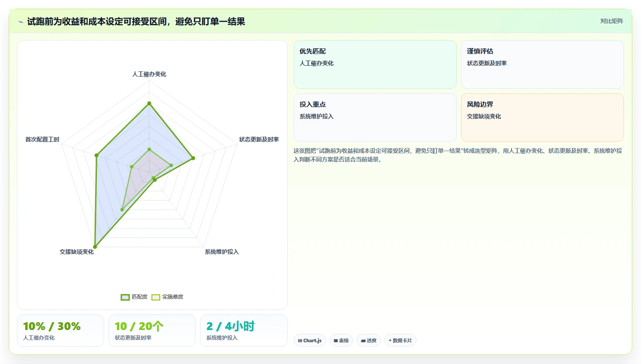Click the header title 试跑前为收益和成本设定可接受区间
Screen dimensions: 641x364
tap(136, 21)
